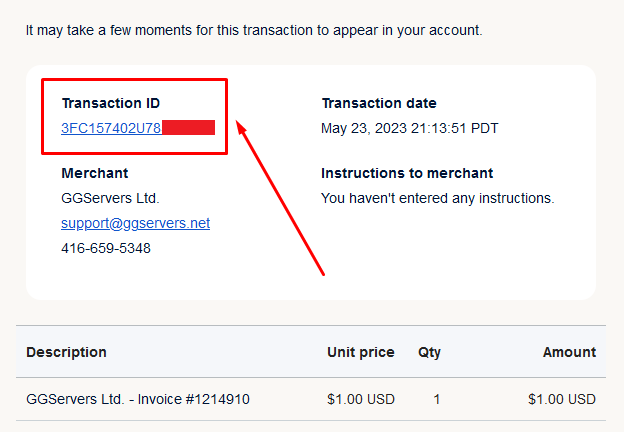Screen dimensions: 624x432
Task: Click the Unit price column header
Action: pyautogui.click(x=360, y=352)
